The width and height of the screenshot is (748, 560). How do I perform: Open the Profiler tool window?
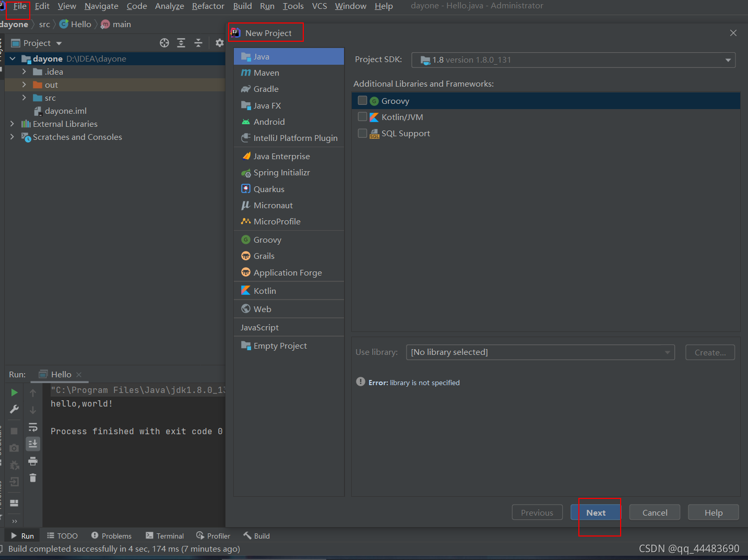[x=213, y=536]
